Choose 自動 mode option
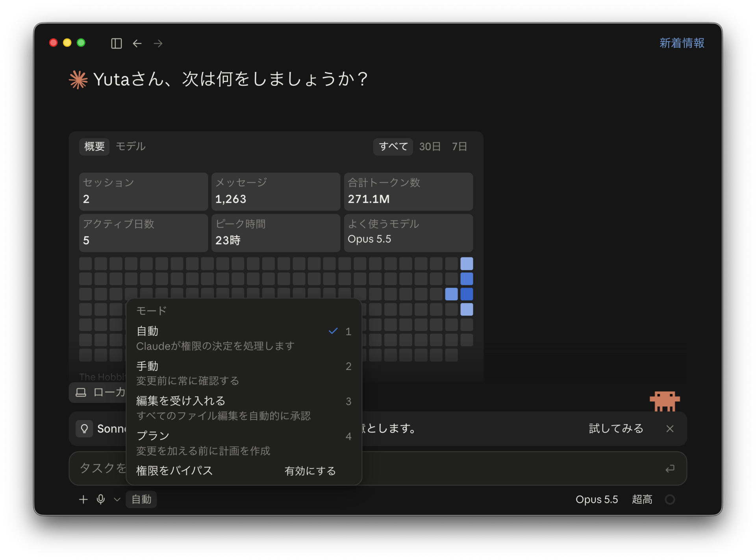The image size is (756, 560). (244, 338)
